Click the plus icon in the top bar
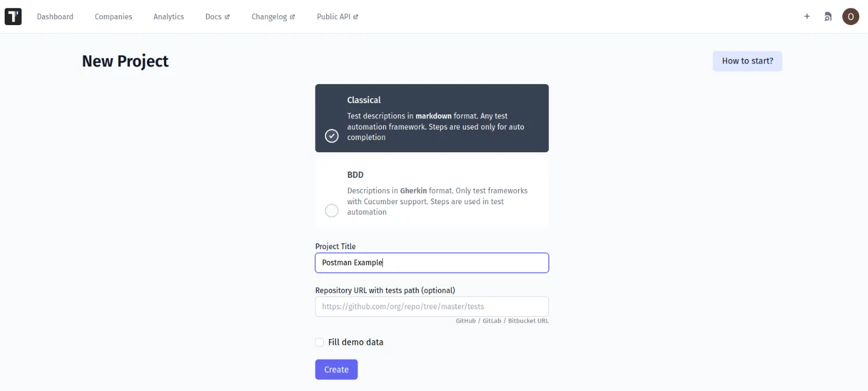The image size is (868, 391). coord(807,16)
